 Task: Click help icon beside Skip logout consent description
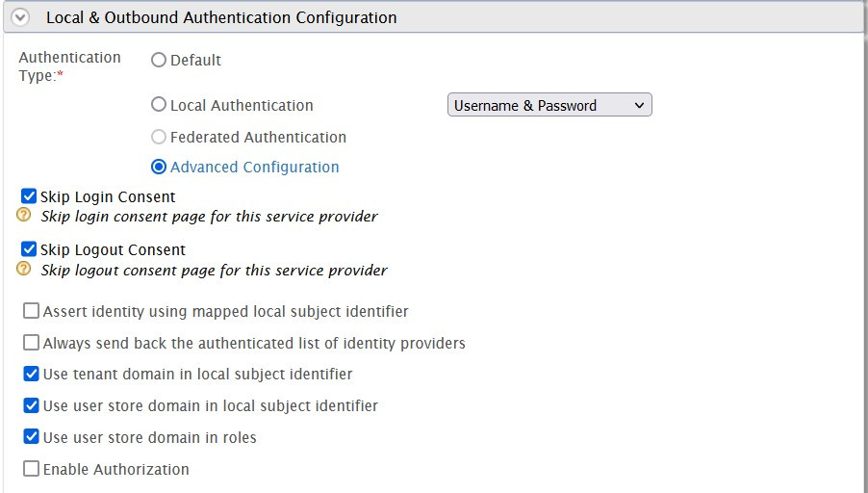[x=24, y=269]
